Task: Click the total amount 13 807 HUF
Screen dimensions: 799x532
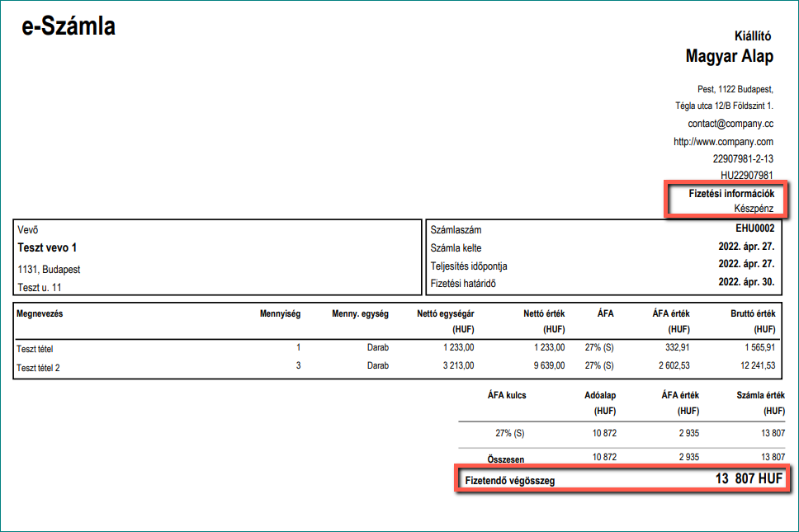Action: point(749,478)
